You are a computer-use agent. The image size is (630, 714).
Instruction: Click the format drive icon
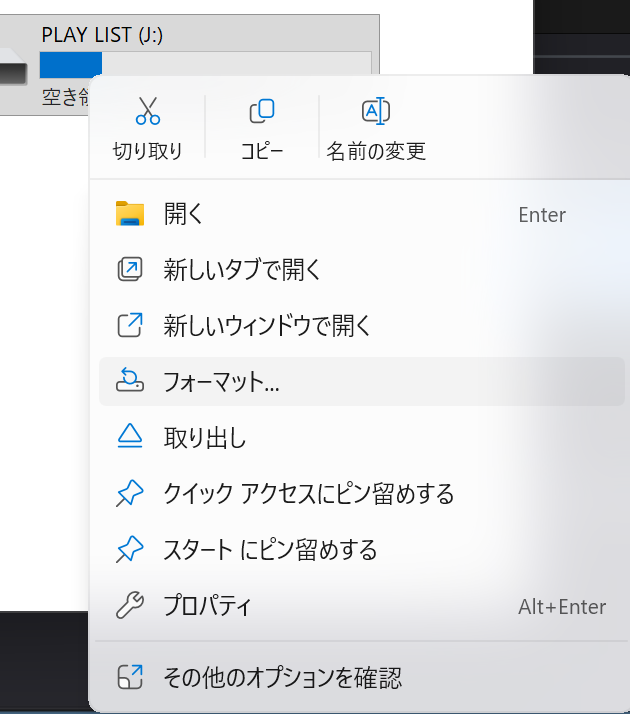click(x=131, y=382)
